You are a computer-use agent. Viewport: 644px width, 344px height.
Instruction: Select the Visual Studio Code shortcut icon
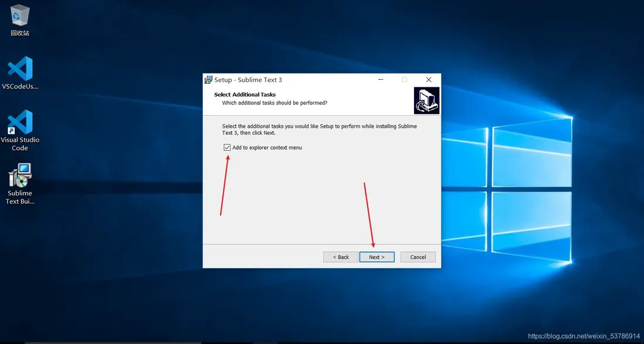coord(20,130)
